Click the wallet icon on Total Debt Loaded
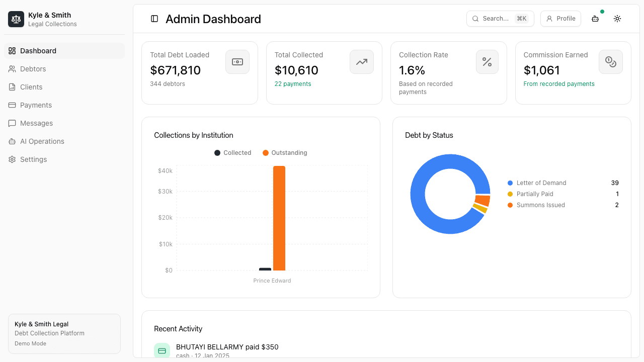Image resolution: width=644 pixels, height=362 pixels. [x=237, y=61]
